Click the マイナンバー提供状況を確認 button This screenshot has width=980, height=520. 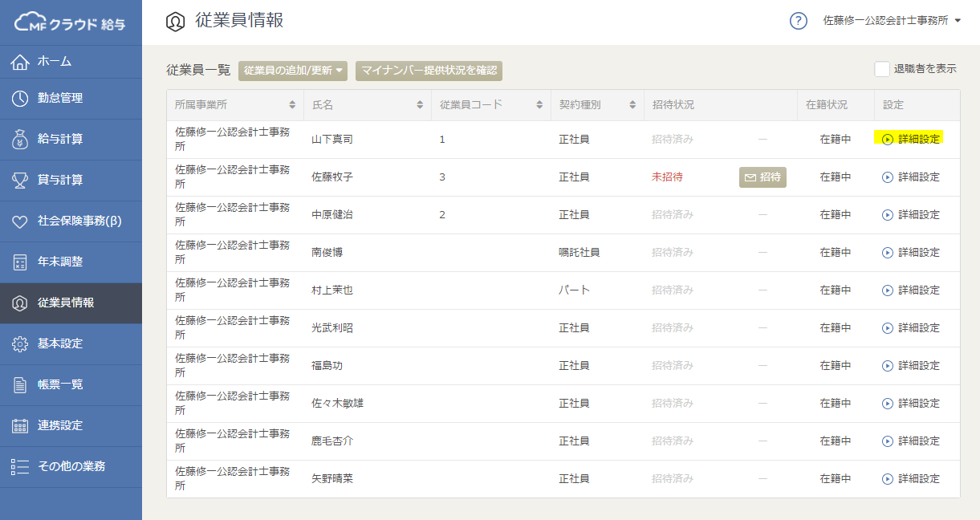coord(429,71)
